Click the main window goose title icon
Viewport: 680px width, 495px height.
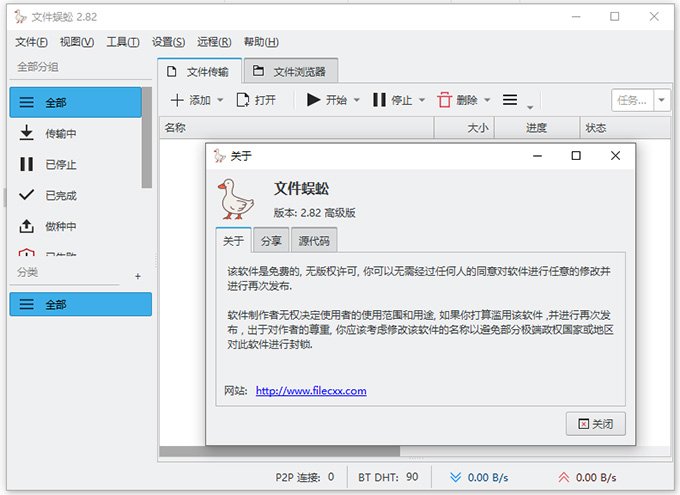(x=20, y=17)
